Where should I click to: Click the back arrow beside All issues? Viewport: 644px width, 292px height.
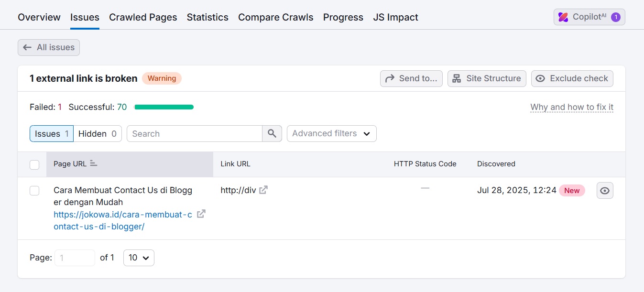[27, 47]
